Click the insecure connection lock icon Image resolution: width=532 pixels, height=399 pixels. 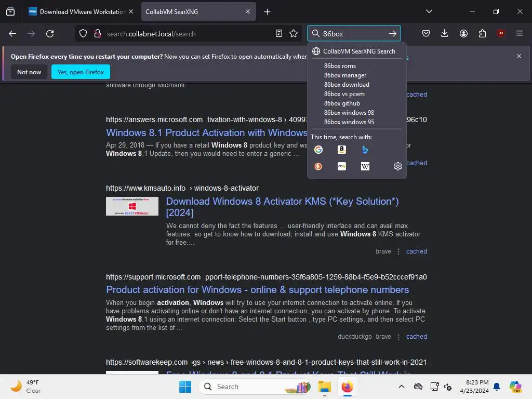tap(98, 34)
